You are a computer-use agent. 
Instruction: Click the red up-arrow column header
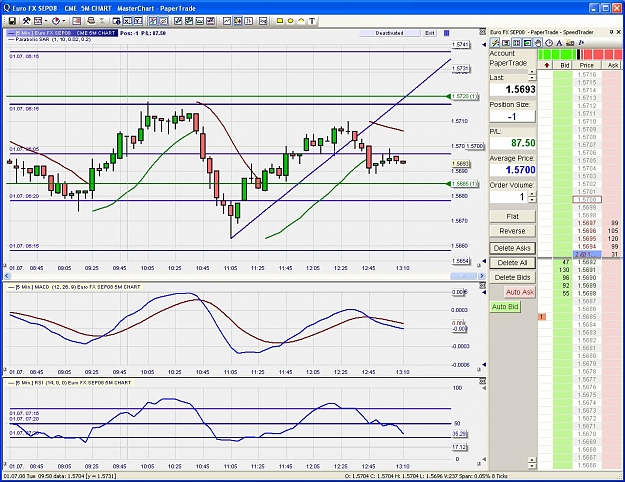[546, 65]
